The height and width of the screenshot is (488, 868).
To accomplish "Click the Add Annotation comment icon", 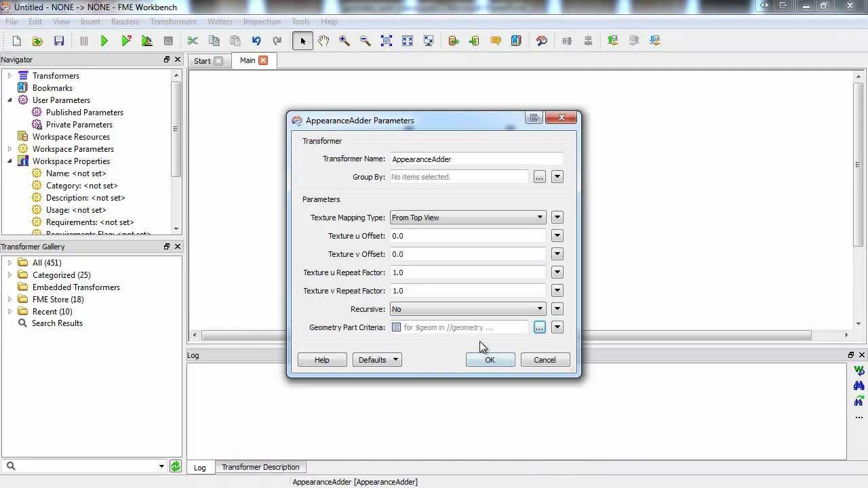I will tap(496, 41).
